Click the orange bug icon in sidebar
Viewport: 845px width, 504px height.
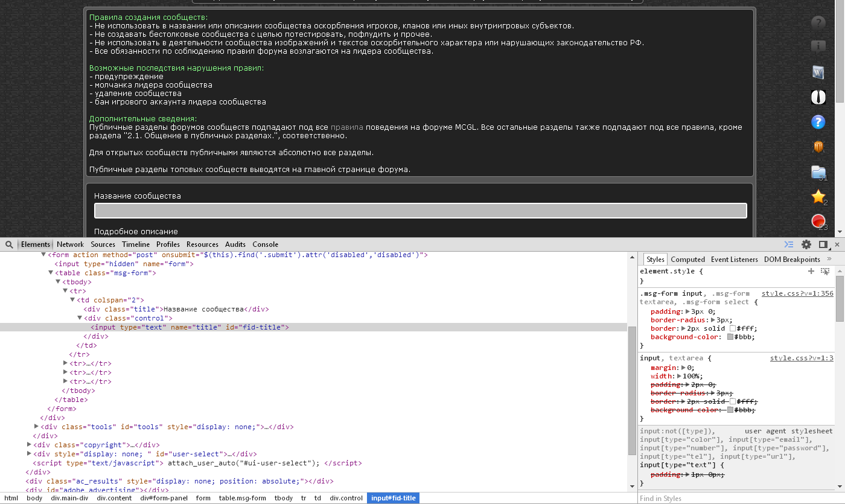point(818,147)
